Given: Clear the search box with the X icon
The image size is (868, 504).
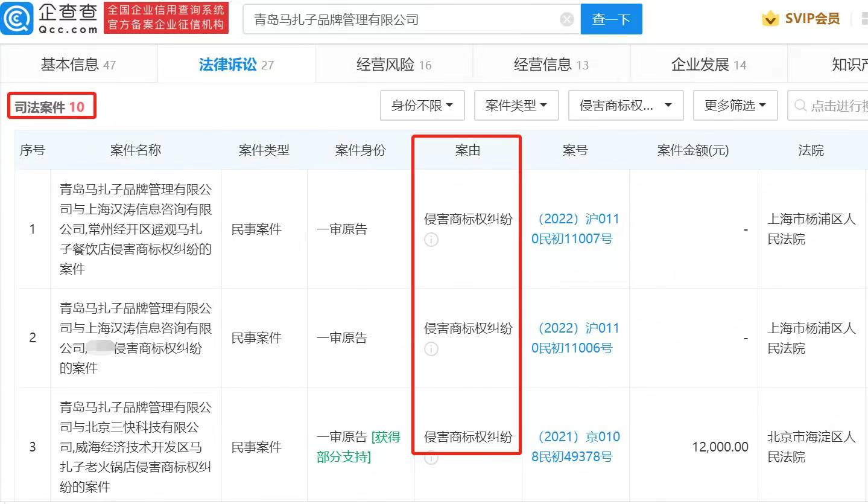Looking at the screenshot, I should (567, 19).
